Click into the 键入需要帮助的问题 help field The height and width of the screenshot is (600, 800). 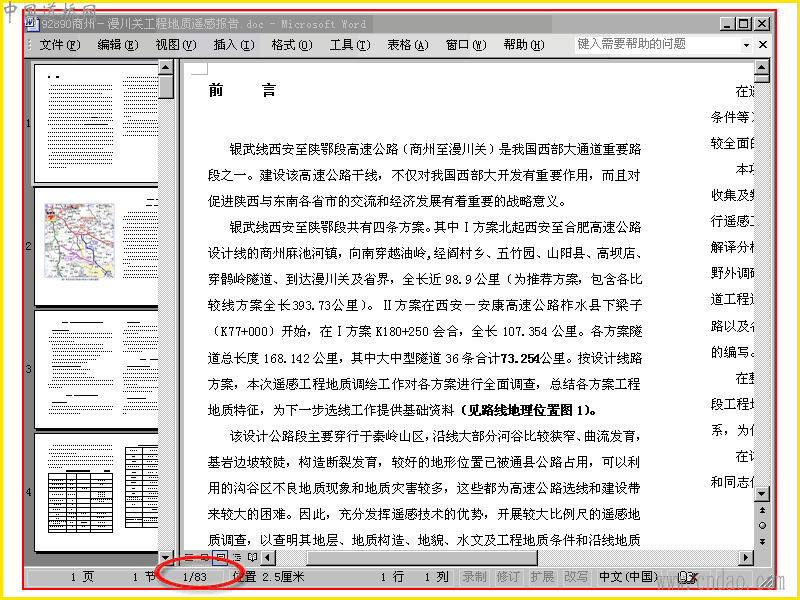657,45
